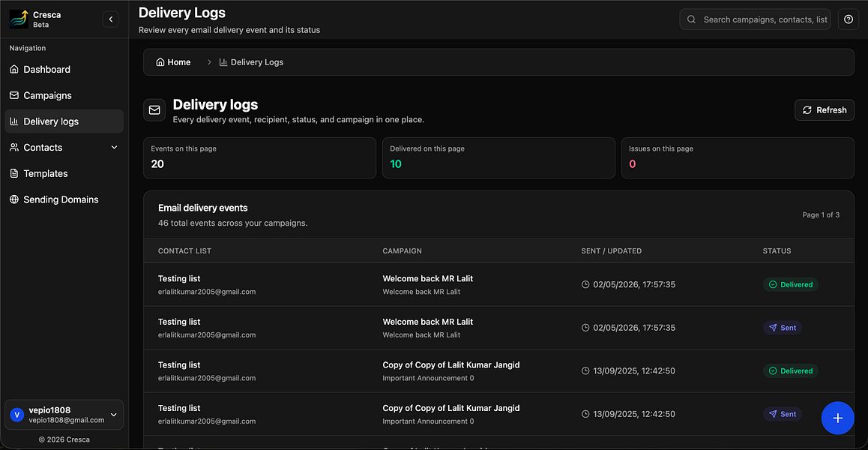
Task: Click the home icon in the breadcrumb
Action: 160,62
